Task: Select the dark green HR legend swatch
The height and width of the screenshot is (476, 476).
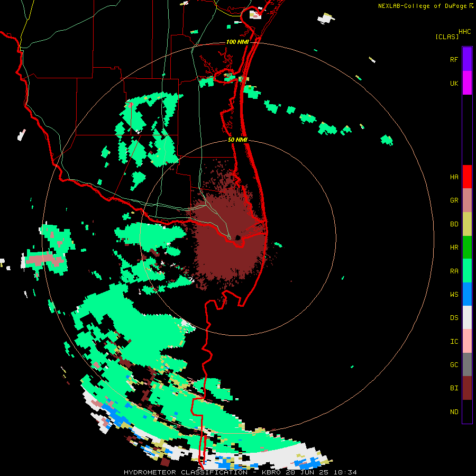Action: tap(467, 248)
